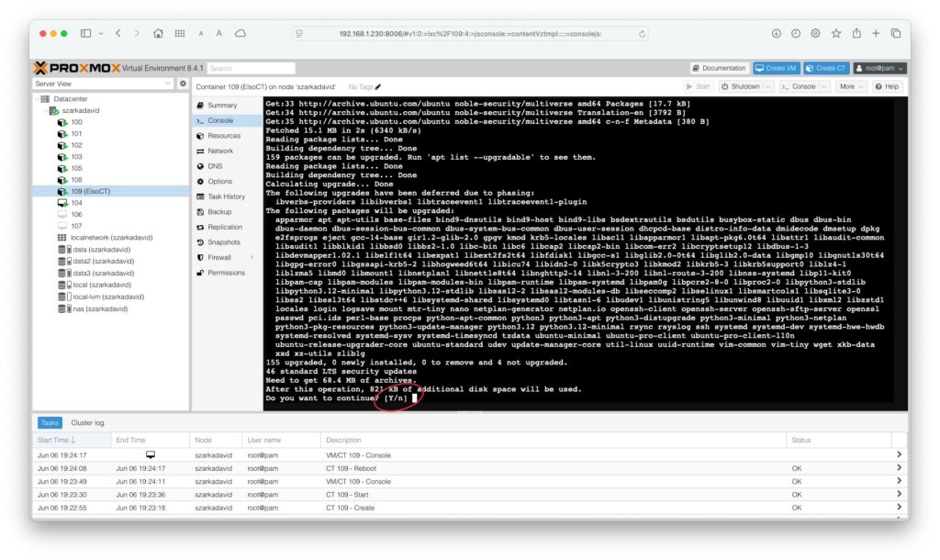The image size is (940, 560).
Task: Click the Start container button
Action: (x=698, y=86)
